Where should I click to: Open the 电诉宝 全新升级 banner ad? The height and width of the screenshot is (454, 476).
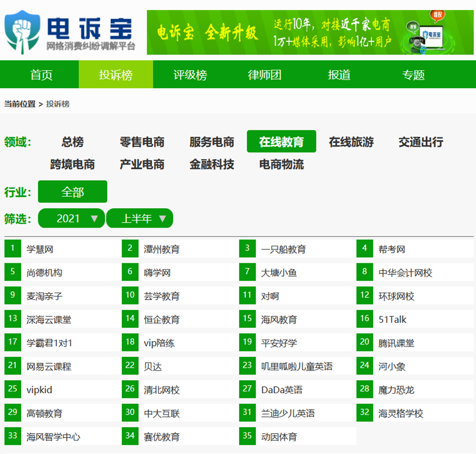coord(310,33)
